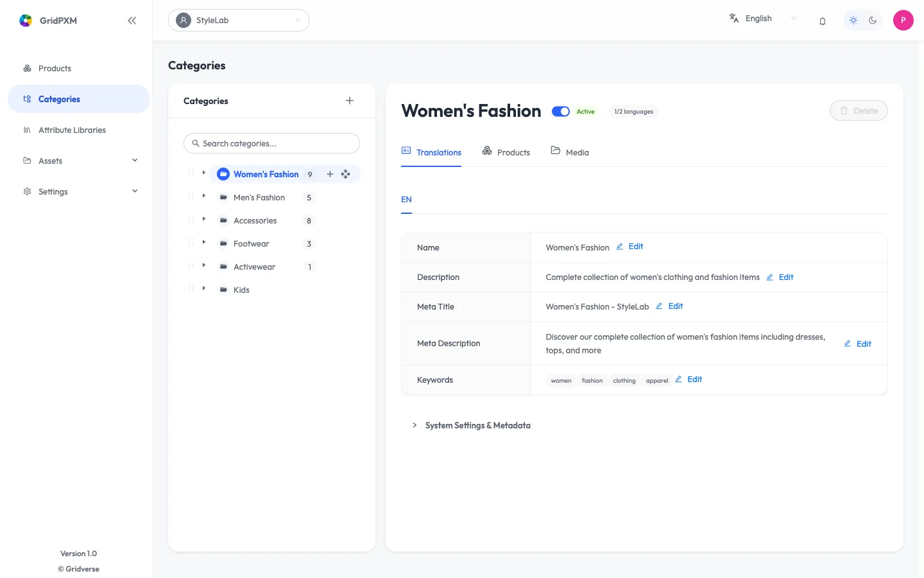Image resolution: width=924 pixels, height=578 pixels.
Task: Click the Footwear folder icon
Action: tap(223, 244)
